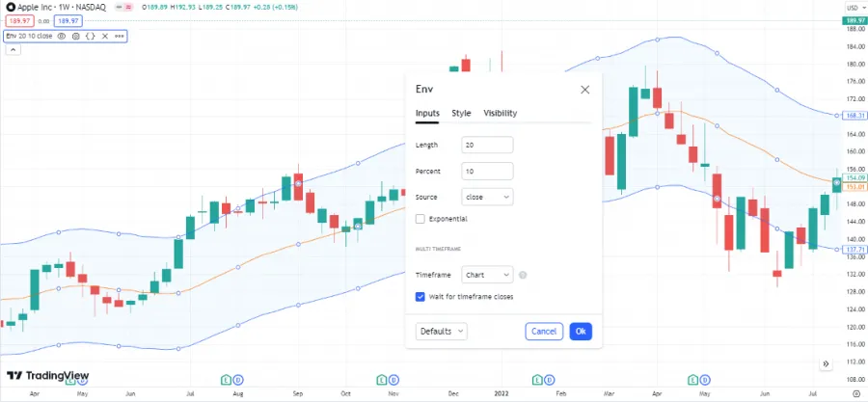Enable the Exponential checkbox
The height and width of the screenshot is (402, 868).
(420, 219)
